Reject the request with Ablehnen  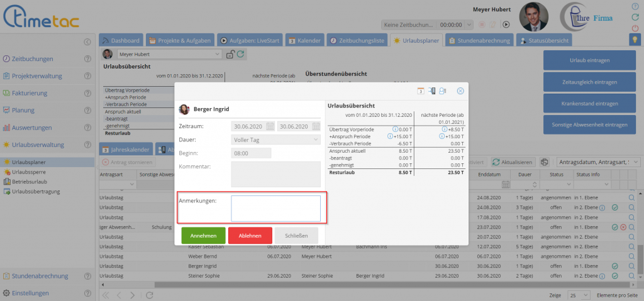click(x=250, y=236)
